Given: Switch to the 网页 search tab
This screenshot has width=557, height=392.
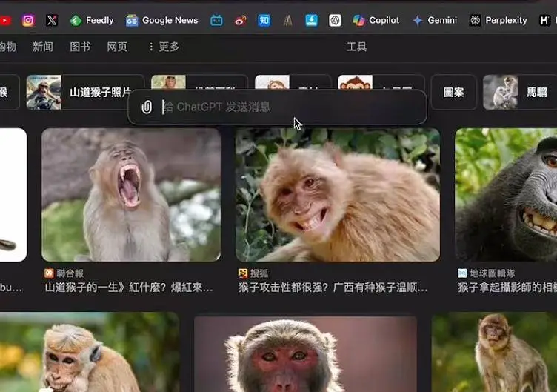Looking at the screenshot, I should tap(117, 47).
